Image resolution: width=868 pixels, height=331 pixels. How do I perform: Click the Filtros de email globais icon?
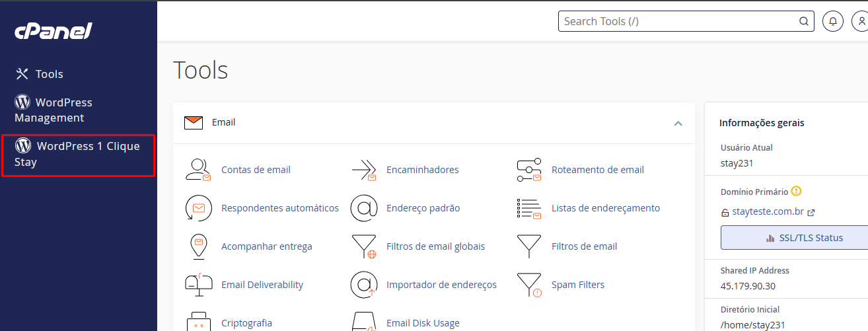[x=363, y=246]
